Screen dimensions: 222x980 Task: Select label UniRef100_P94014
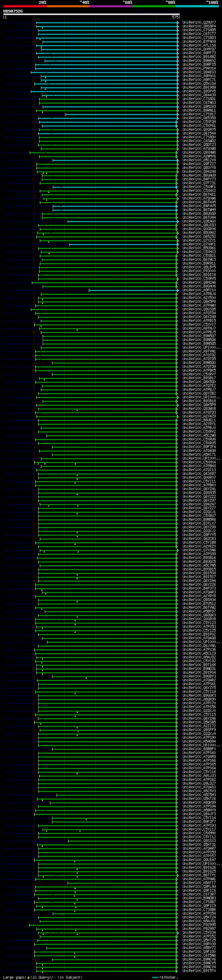(199, 68)
